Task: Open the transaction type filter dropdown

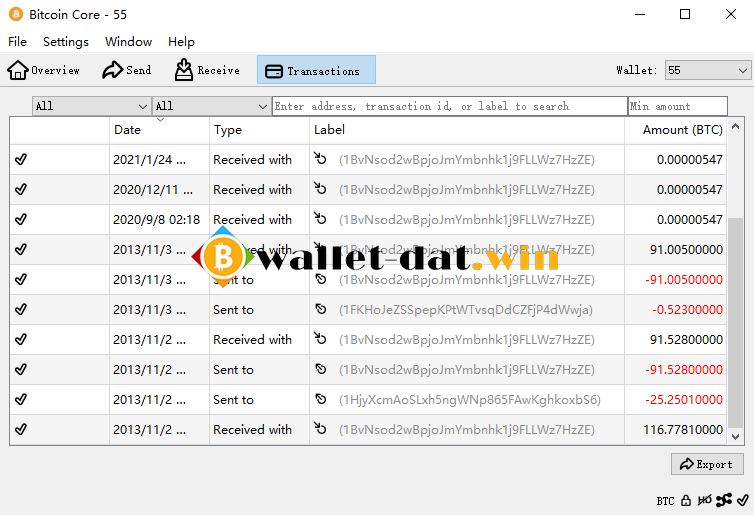Action: click(211, 106)
